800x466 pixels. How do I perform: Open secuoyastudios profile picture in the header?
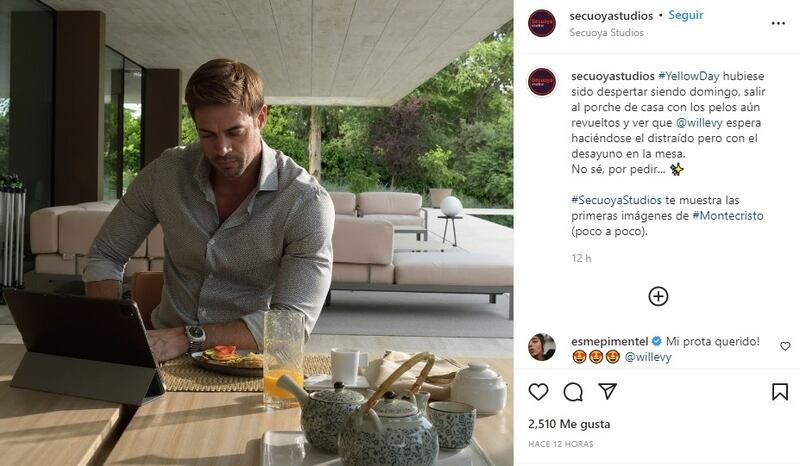coord(542,23)
